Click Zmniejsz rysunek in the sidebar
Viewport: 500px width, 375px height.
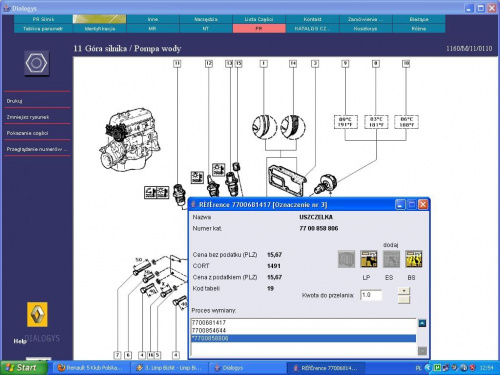[28, 117]
